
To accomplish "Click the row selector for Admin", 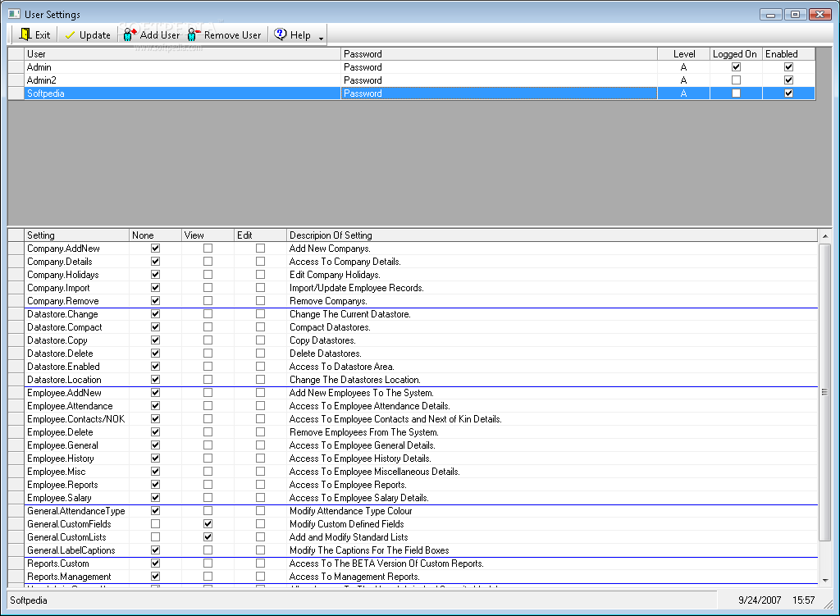I will pyautogui.click(x=16, y=67).
